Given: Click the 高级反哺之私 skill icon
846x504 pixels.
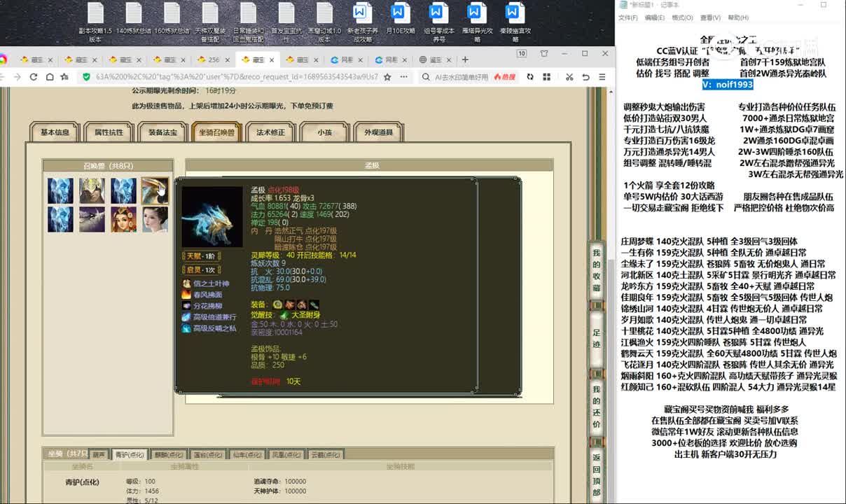Looking at the screenshot, I should tap(186, 328).
